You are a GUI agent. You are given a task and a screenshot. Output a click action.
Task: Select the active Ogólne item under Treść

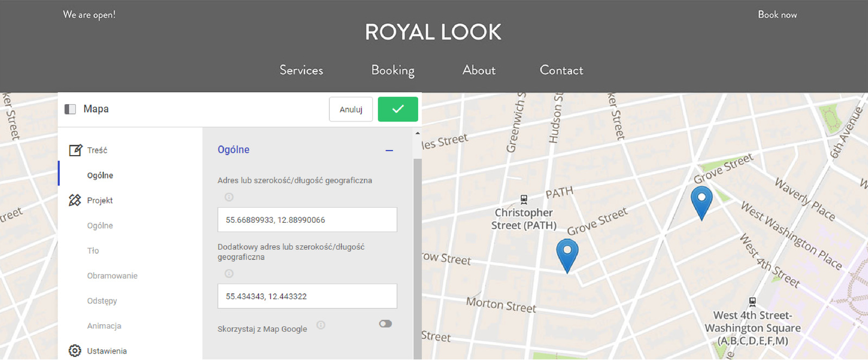pos(100,175)
